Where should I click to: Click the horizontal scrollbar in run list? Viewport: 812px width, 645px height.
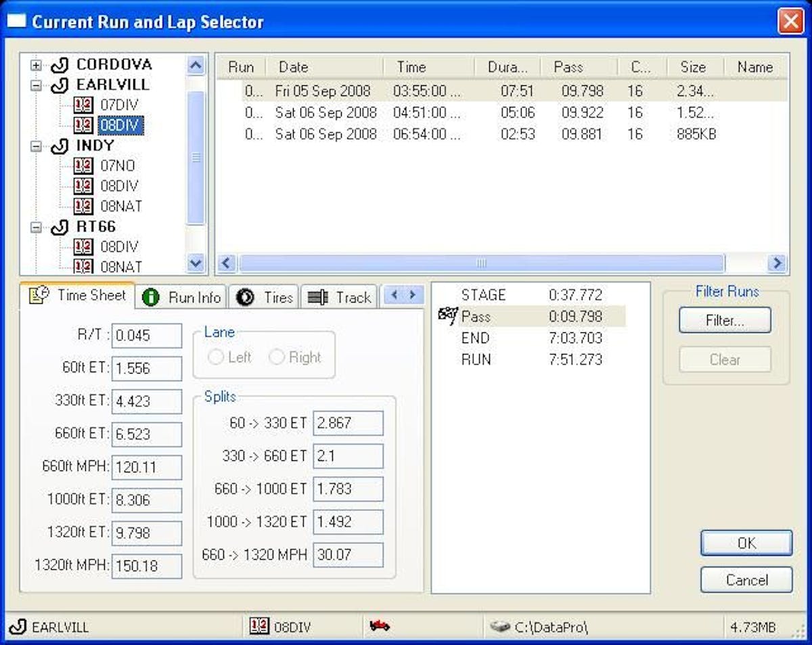coord(481,263)
